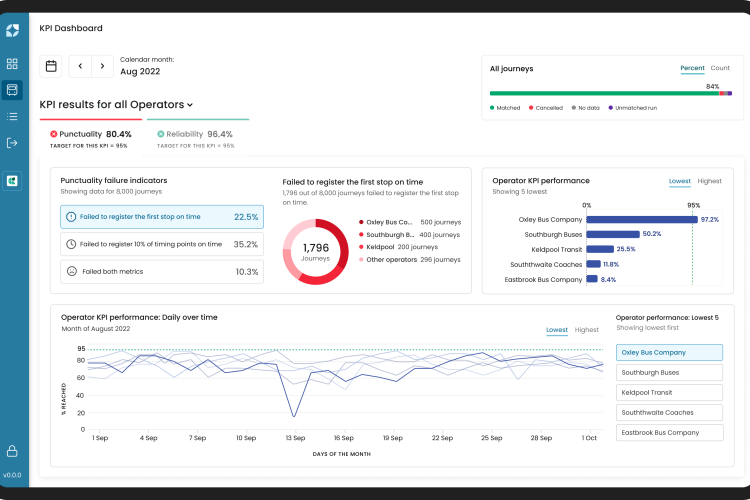Click the Oxley Bus Company 97.2% bar

pos(642,220)
